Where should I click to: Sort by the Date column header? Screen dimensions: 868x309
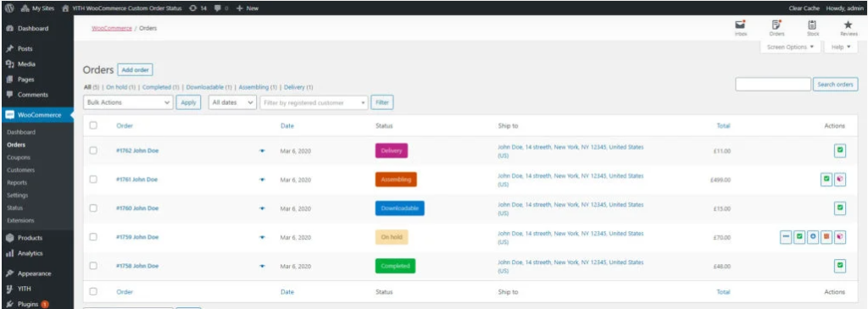click(x=287, y=126)
